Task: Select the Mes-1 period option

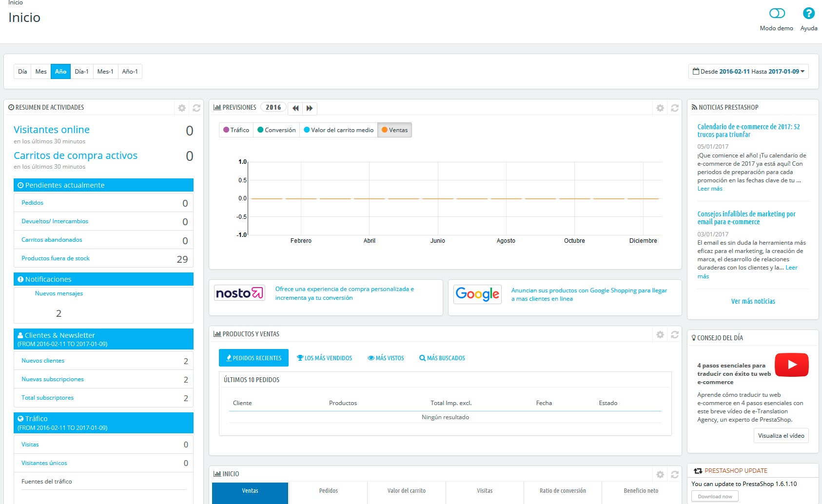Action: [x=105, y=72]
